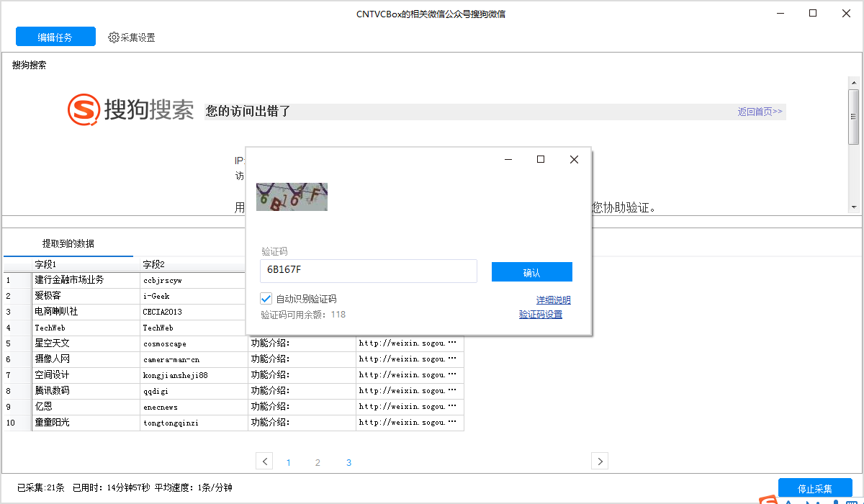Select the cell 童童阳光
Screen dimensions: 864x504
click(86, 422)
